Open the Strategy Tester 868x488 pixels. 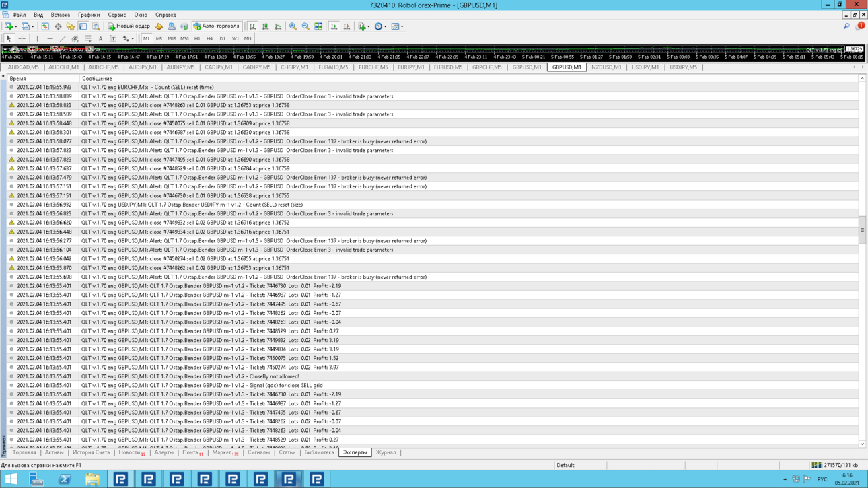96,26
